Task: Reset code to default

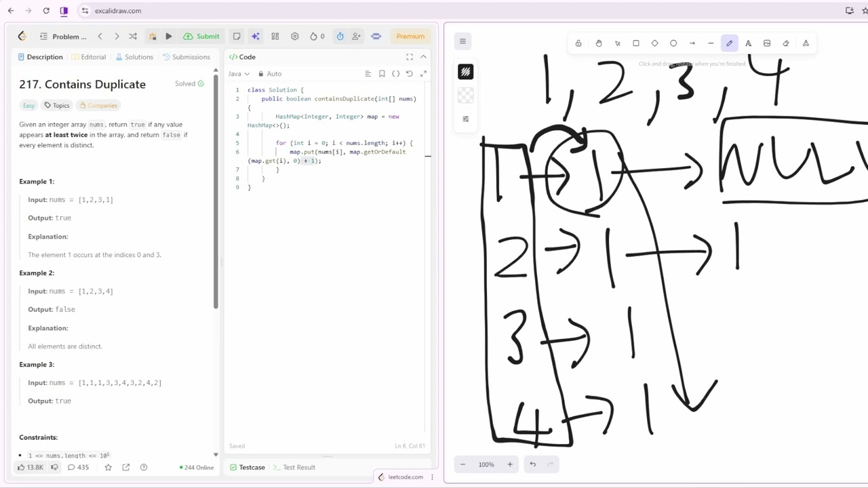Action: point(410,74)
